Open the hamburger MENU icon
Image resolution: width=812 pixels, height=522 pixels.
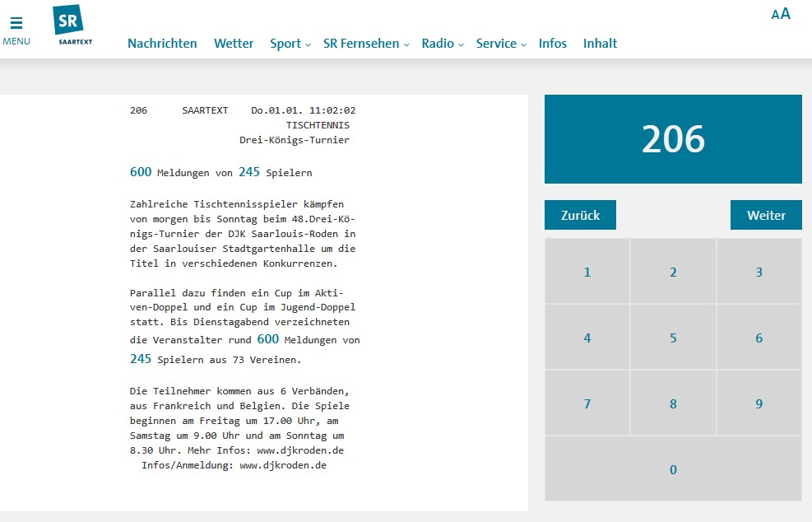[16, 30]
